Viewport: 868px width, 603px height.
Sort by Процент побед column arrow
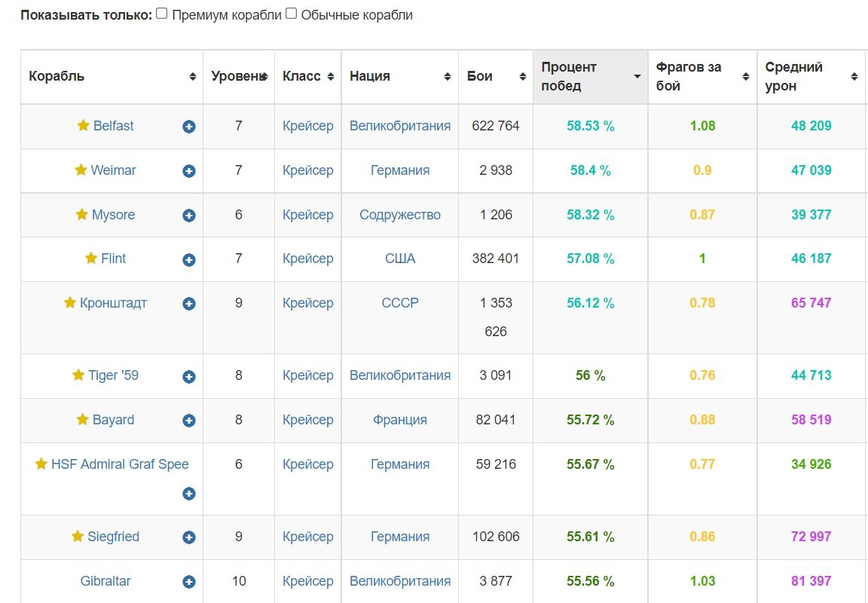point(637,76)
